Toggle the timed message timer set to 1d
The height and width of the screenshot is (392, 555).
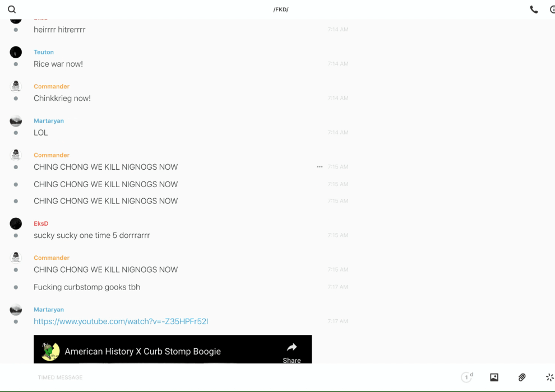point(467,377)
